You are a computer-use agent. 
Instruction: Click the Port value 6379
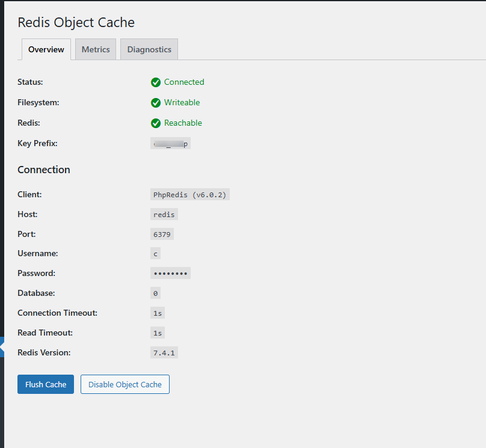click(x=162, y=234)
